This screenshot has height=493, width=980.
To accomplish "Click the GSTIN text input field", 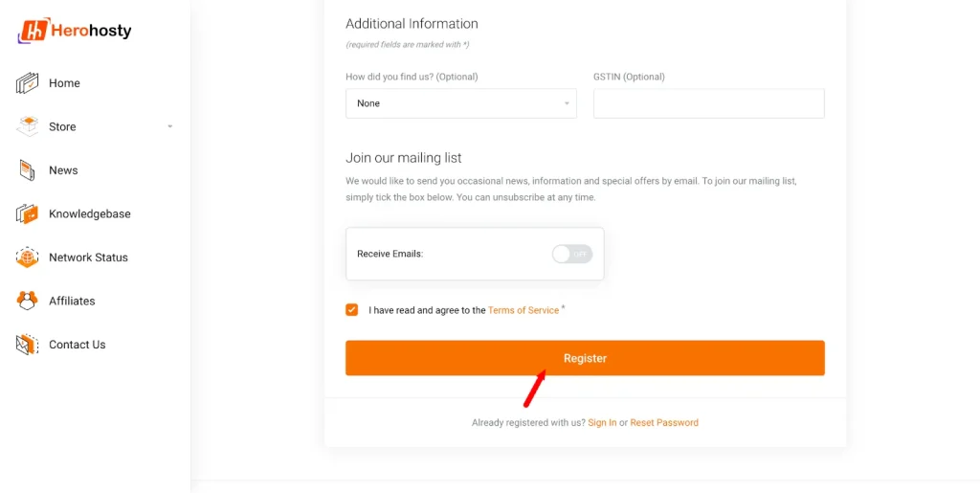I will click(708, 103).
